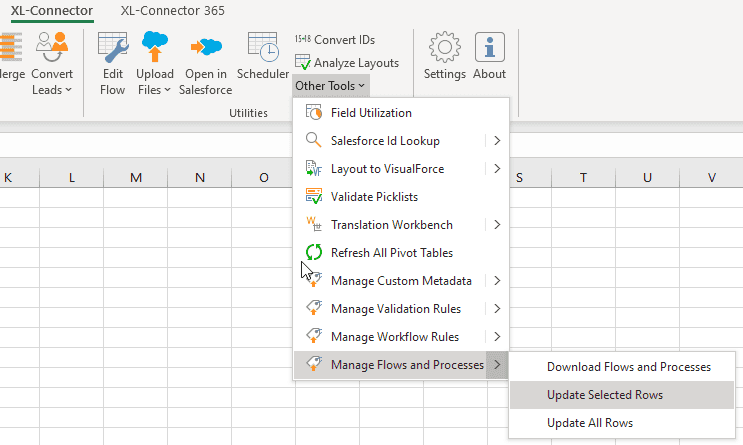This screenshot has height=445, width=743.
Task: Expand Layout to VisualForce submenu arrow
Action: pyautogui.click(x=497, y=168)
